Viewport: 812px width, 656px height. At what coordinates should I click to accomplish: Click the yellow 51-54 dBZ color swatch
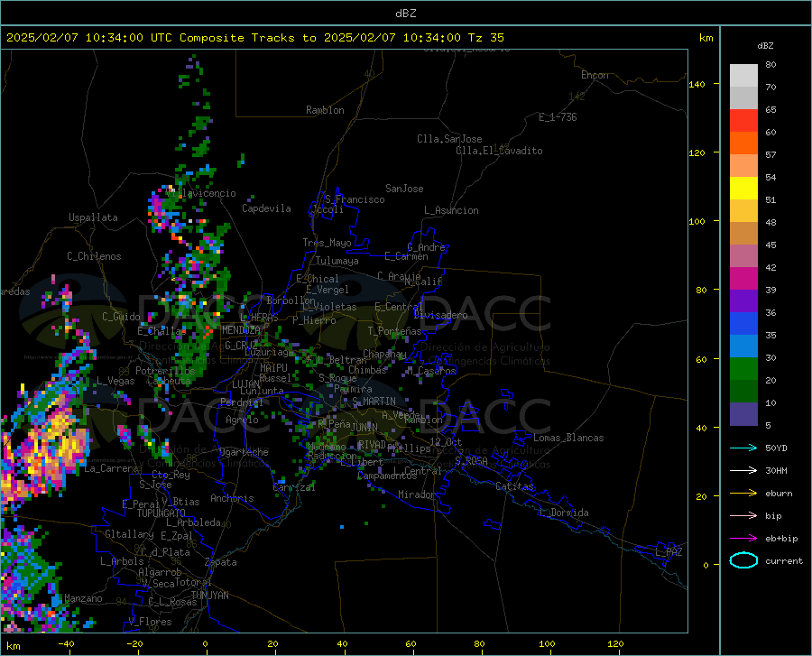point(743,189)
